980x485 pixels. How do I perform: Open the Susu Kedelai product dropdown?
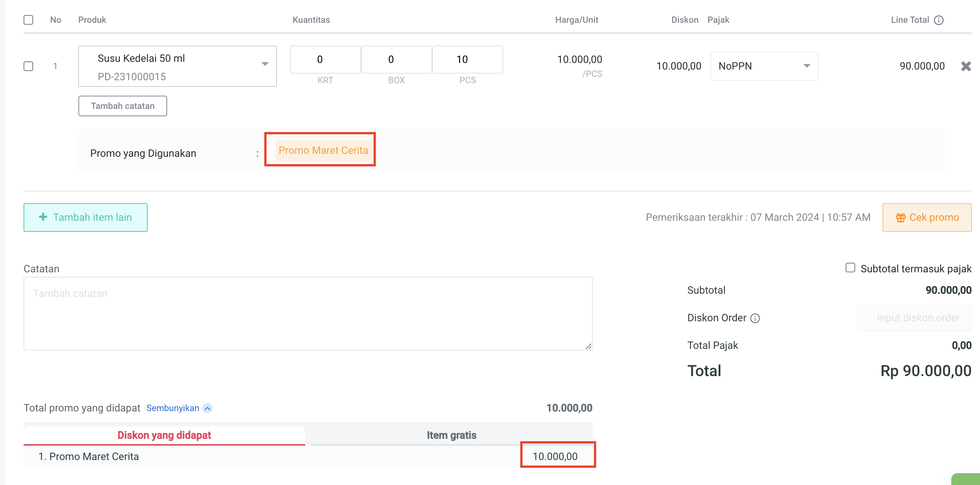click(265, 64)
